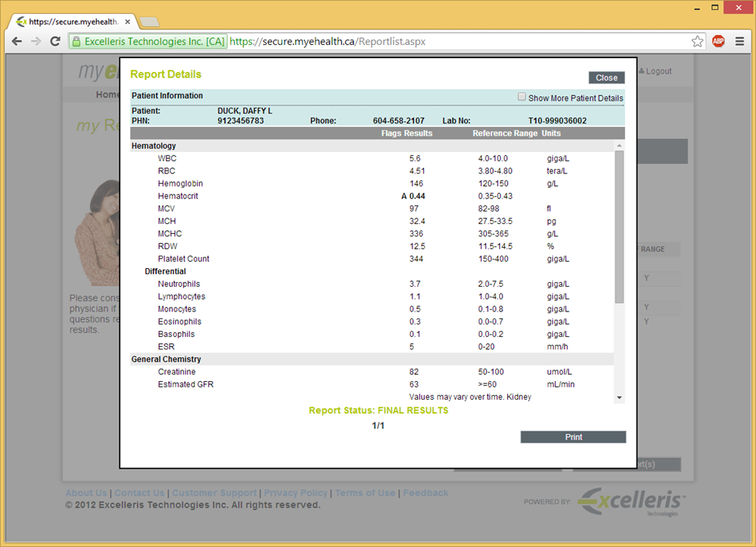
Task: Open a new browser tab
Action: tap(149, 22)
